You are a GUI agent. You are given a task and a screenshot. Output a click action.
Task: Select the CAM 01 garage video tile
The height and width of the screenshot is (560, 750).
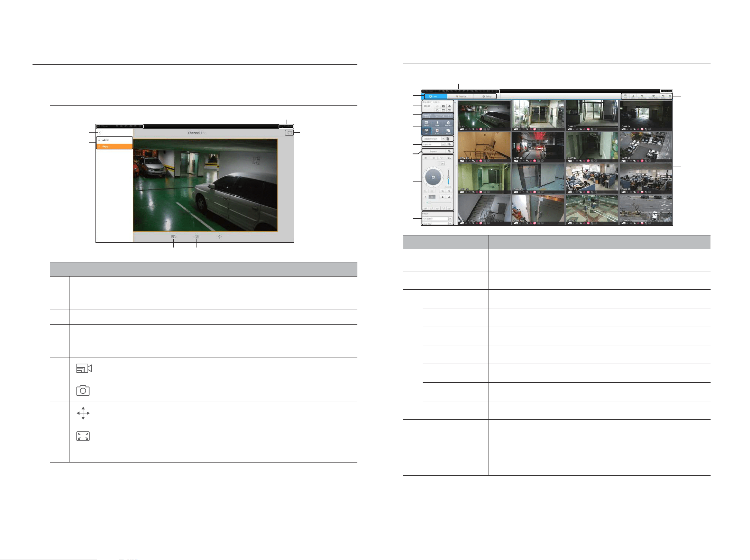point(484,115)
